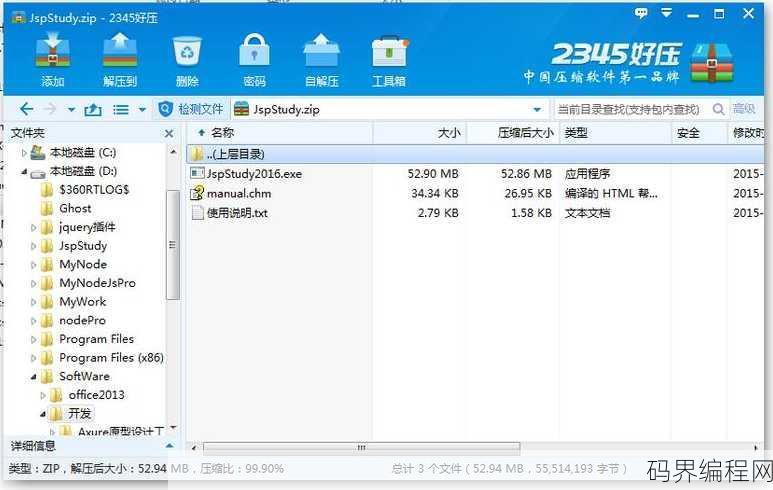Click the 应用程序 type cell
This screenshot has height=490, width=773.
point(587,174)
